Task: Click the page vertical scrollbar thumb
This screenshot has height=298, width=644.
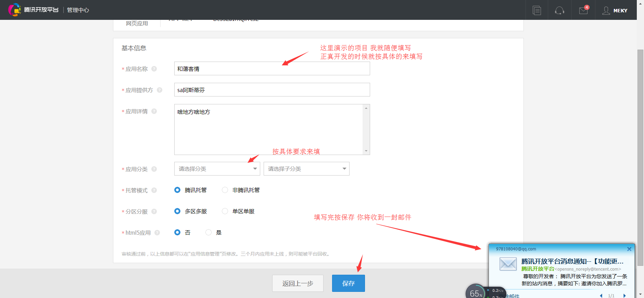Action: [x=640, y=157]
